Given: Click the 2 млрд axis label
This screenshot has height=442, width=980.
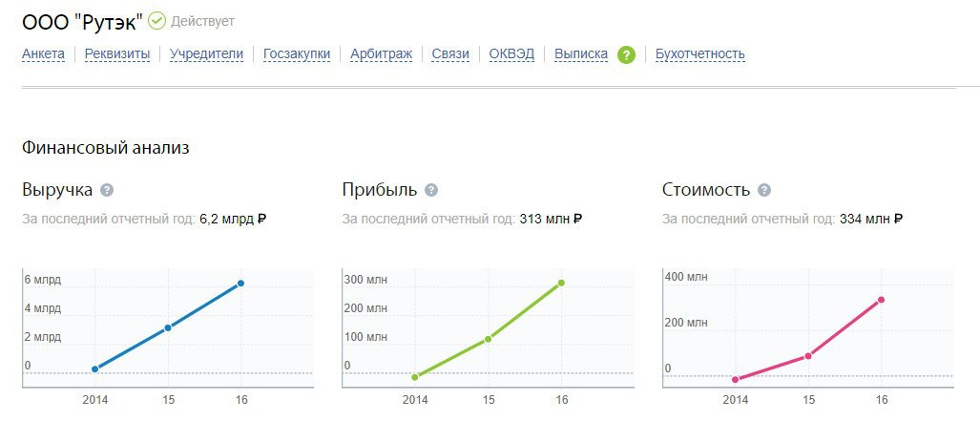Looking at the screenshot, I should point(43,337).
